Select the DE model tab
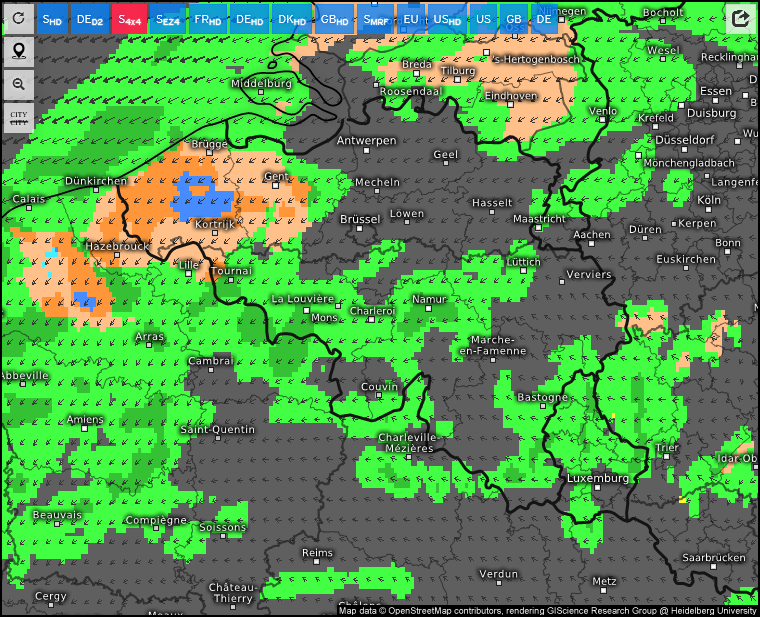The height and width of the screenshot is (617, 760). 544,19
